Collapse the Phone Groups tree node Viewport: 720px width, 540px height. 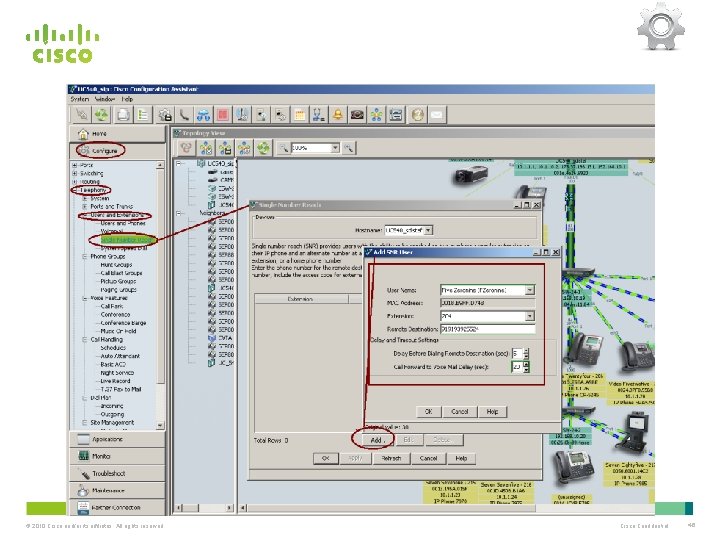(84, 256)
